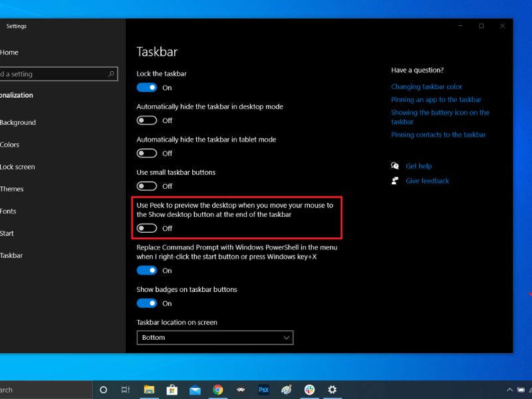The image size is (532, 399).
Task: Open Slack from the taskbar
Action: 309,390
